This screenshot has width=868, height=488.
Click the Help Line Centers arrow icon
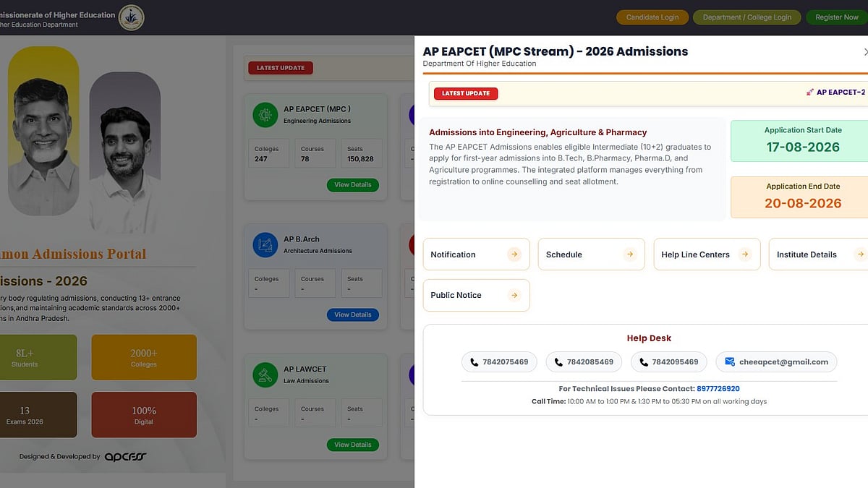click(x=745, y=254)
